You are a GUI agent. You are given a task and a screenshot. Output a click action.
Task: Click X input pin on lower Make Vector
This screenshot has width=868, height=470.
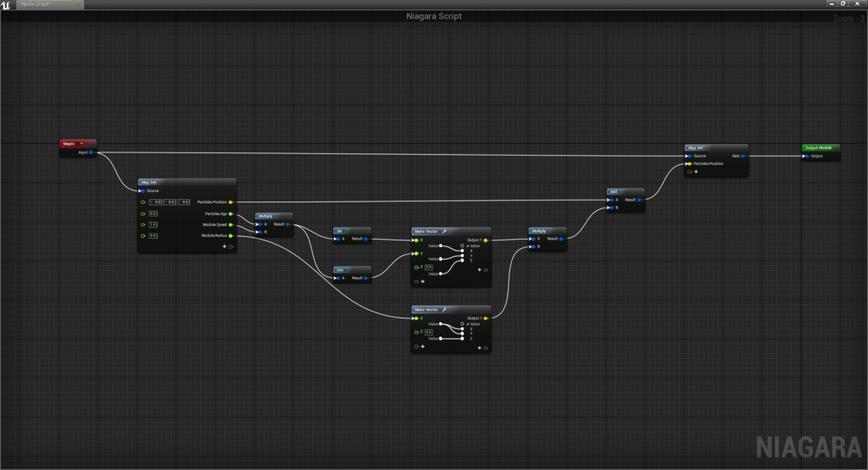[x=415, y=318]
